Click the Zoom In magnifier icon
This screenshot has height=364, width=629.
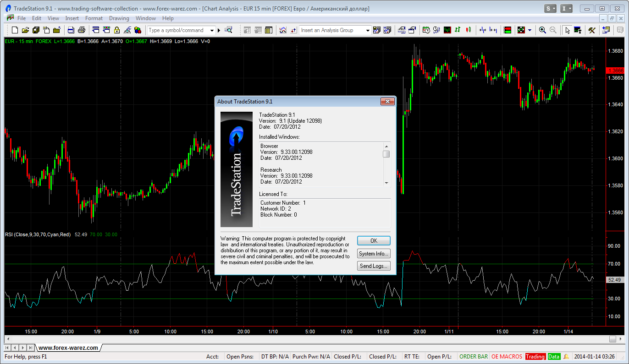pyautogui.click(x=542, y=30)
